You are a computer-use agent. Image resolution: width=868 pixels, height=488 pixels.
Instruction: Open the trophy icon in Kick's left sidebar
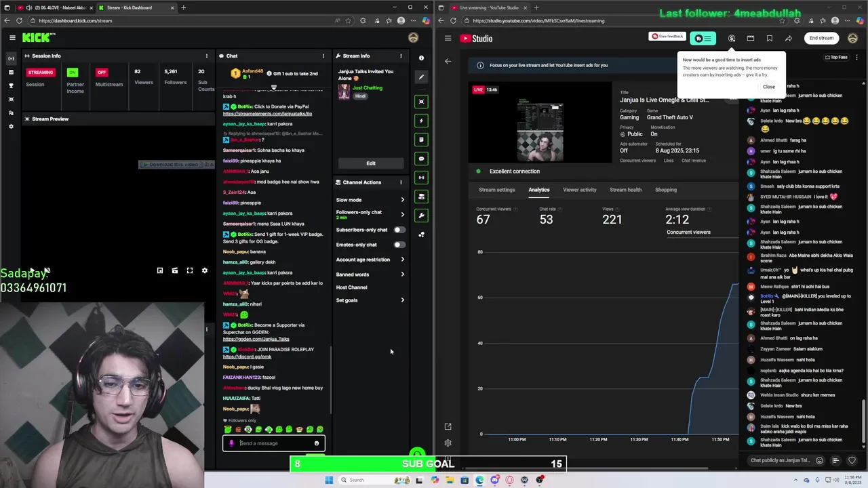coord(11,85)
